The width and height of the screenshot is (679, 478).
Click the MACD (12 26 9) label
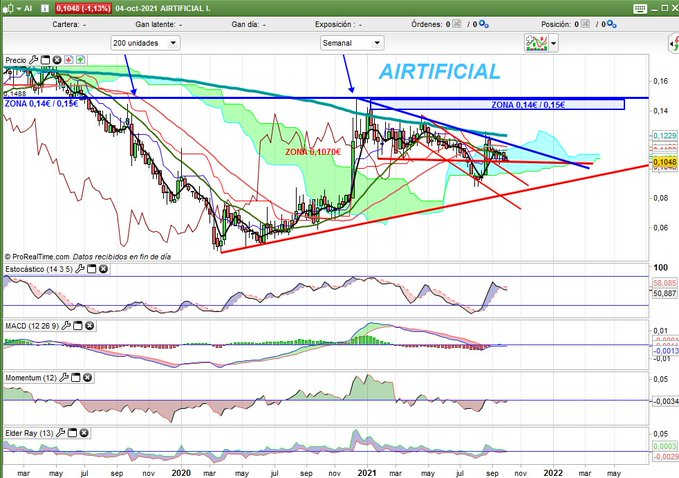coord(32,326)
